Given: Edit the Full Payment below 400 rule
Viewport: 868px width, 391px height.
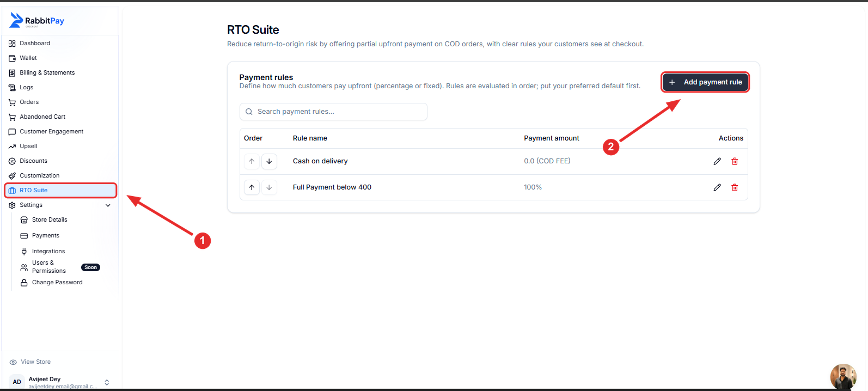Looking at the screenshot, I should [717, 187].
